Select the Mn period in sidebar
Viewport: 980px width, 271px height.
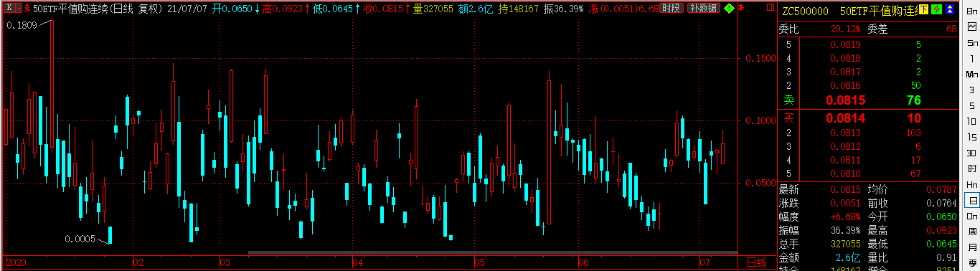click(x=972, y=74)
